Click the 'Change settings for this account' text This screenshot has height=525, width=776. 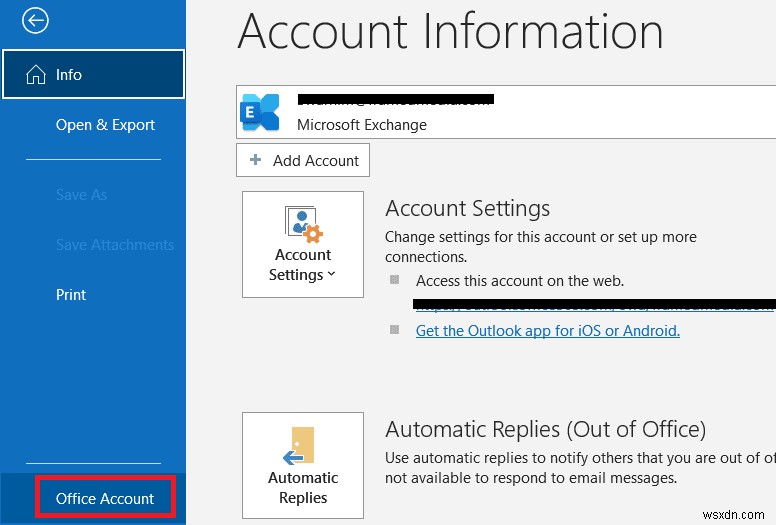[x=541, y=246]
